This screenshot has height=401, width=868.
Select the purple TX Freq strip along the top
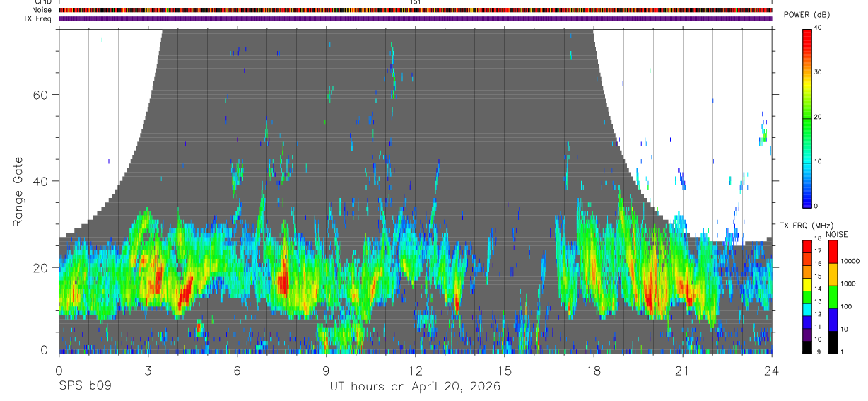tap(416, 18)
